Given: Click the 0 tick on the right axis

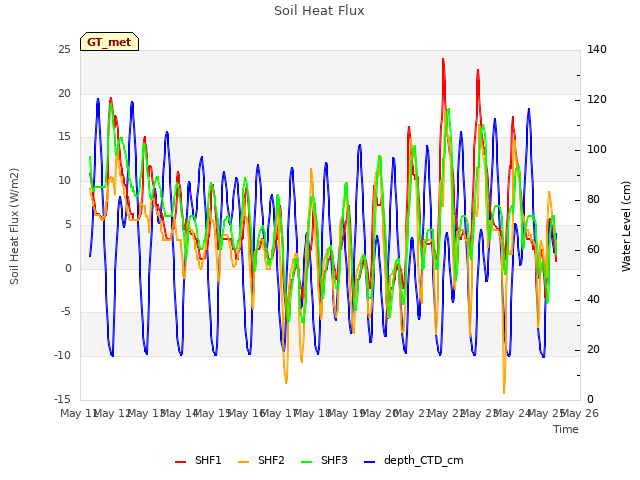Looking at the screenshot, I should 591,399.
